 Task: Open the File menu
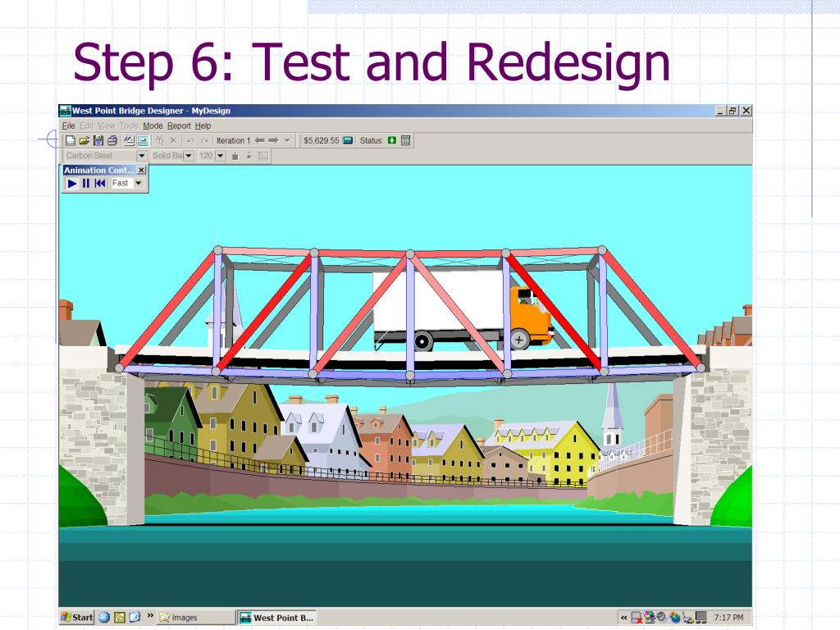pyautogui.click(x=69, y=126)
